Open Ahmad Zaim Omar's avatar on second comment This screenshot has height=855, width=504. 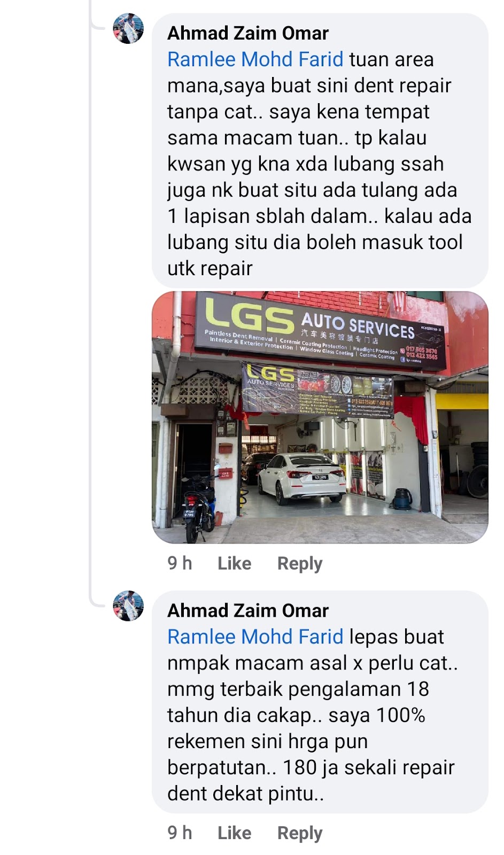[128, 606]
